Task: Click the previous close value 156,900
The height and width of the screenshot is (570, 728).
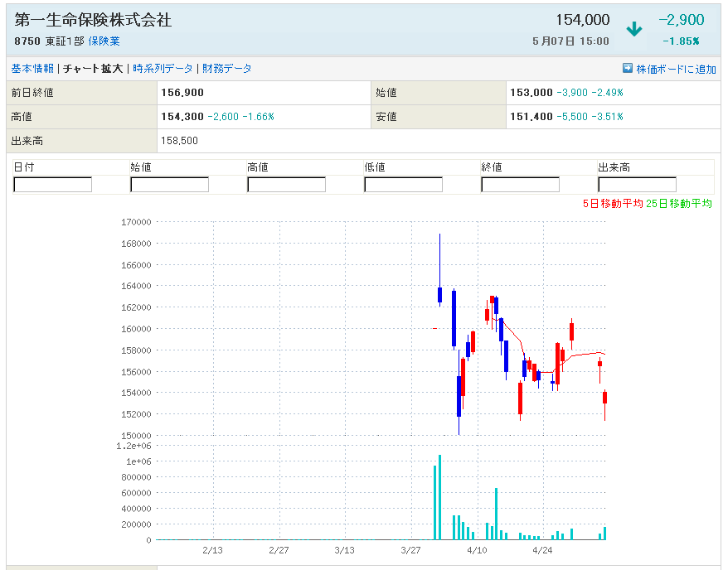Action: tap(182, 93)
